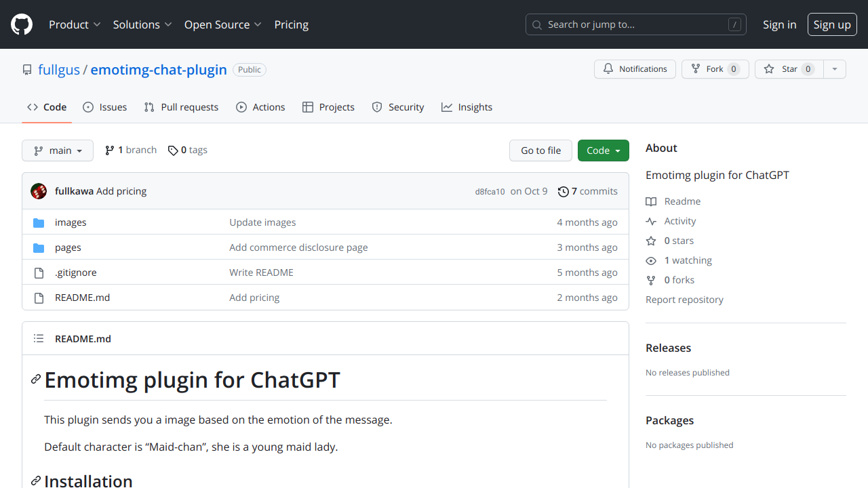Expand the Solutions menu
The image size is (868, 488).
142,24
